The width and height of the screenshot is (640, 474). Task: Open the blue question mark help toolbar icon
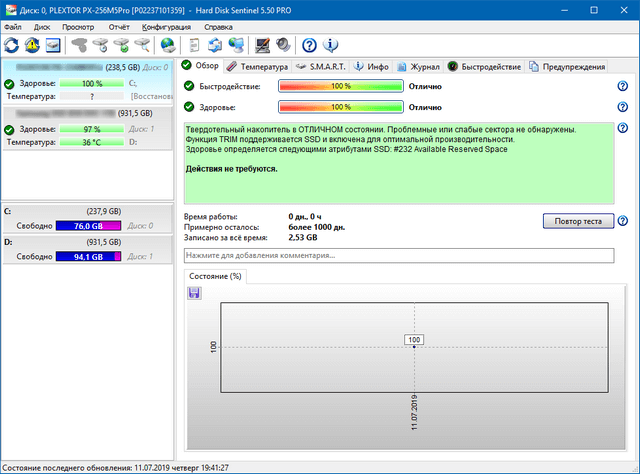309,44
